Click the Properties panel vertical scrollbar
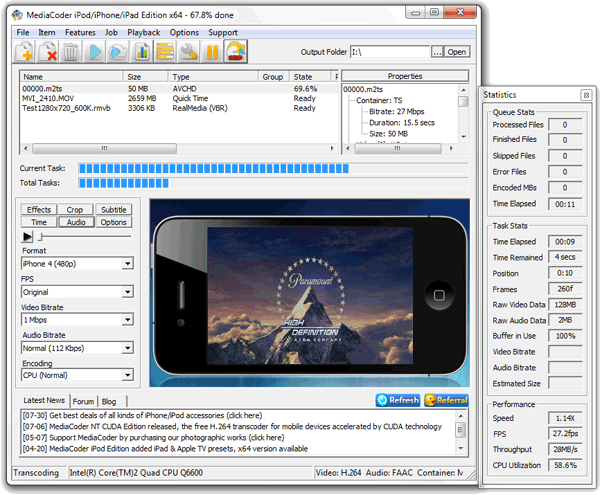 pos(464,113)
